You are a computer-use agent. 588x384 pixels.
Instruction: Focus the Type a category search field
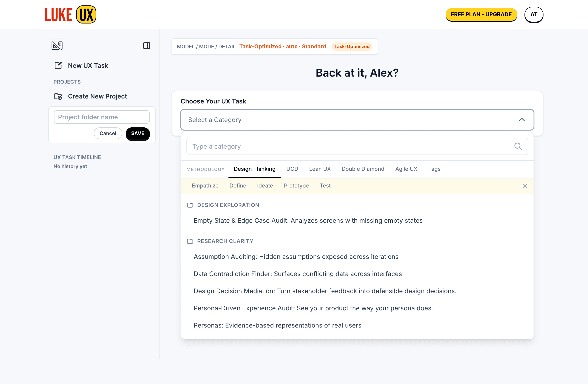pos(357,146)
